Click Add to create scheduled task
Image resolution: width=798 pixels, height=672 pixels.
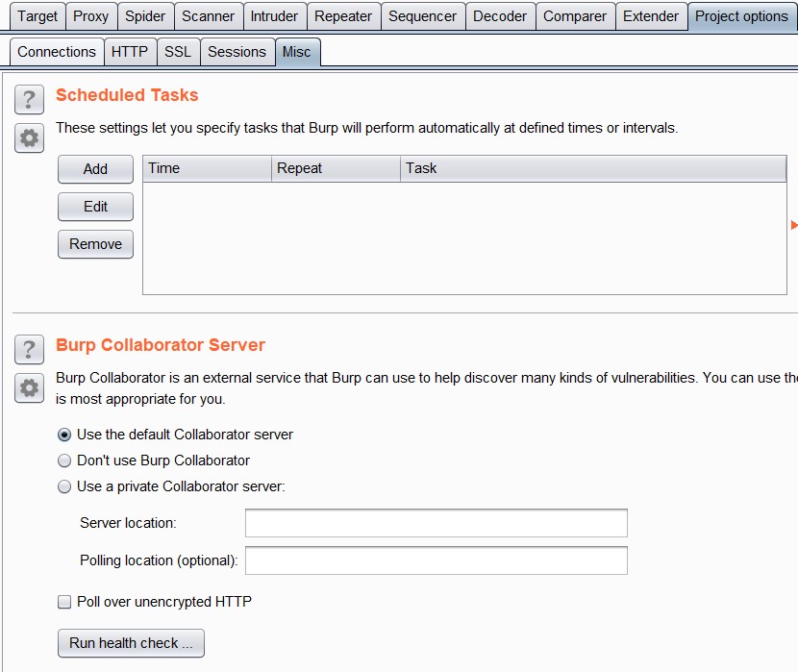pyautogui.click(x=96, y=169)
